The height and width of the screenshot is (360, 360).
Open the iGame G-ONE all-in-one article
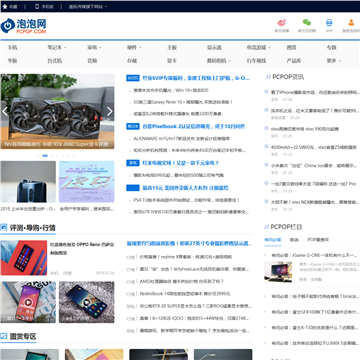314,255
